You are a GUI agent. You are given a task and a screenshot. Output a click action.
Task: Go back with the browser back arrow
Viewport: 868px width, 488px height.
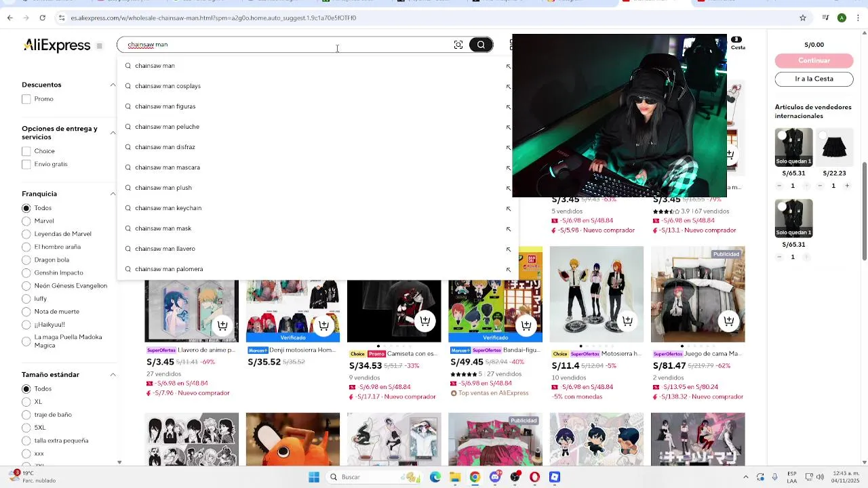pyautogui.click(x=9, y=18)
